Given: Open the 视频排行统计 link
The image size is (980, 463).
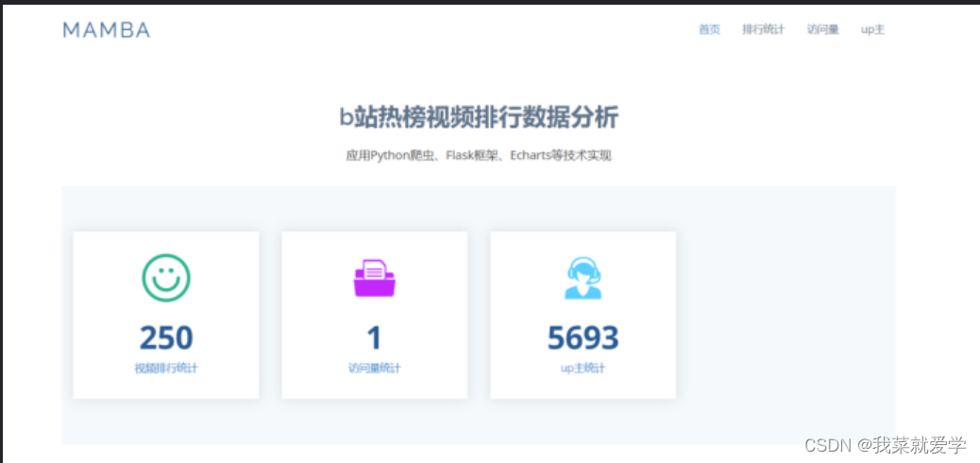Looking at the screenshot, I should click(x=166, y=369).
